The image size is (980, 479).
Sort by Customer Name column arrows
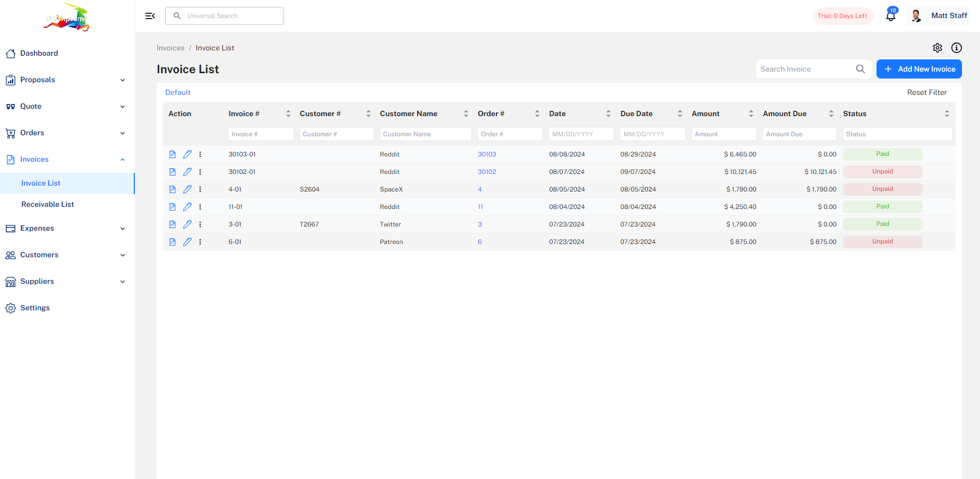click(x=466, y=114)
